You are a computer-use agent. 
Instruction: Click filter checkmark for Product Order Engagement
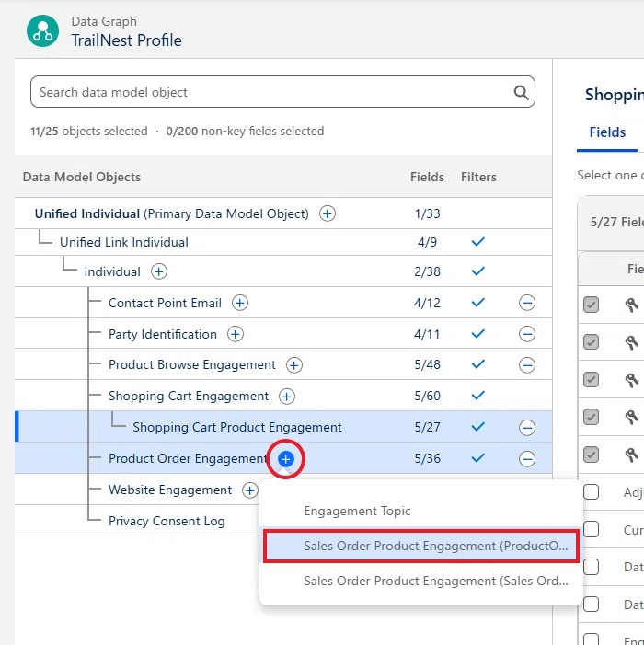pos(477,458)
